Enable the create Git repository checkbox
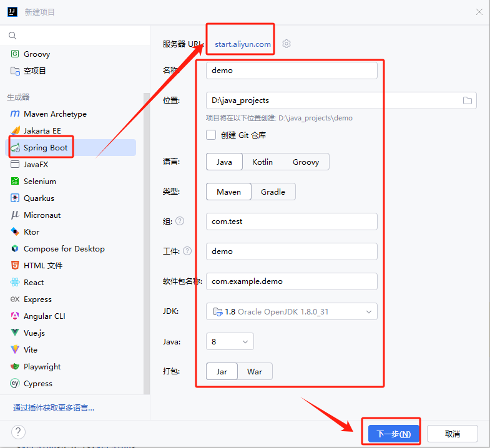The height and width of the screenshot is (448, 490). pyautogui.click(x=211, y=135)
